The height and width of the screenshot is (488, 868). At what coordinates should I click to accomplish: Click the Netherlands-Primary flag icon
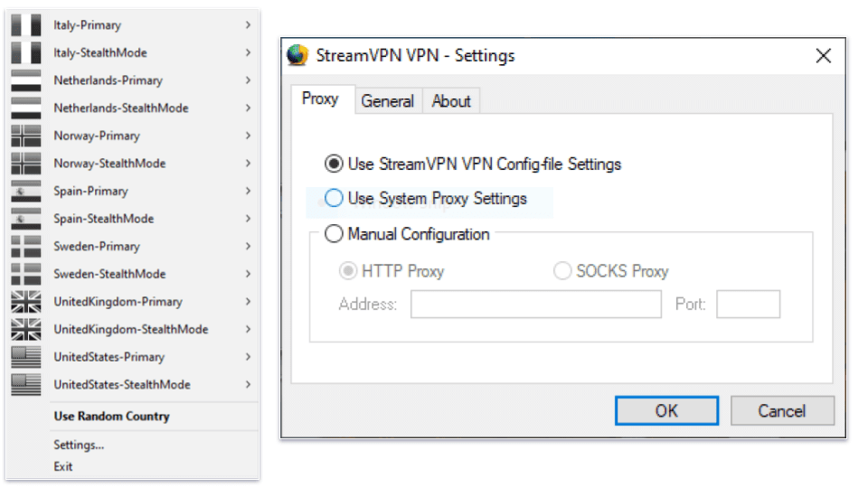[26, 80]
